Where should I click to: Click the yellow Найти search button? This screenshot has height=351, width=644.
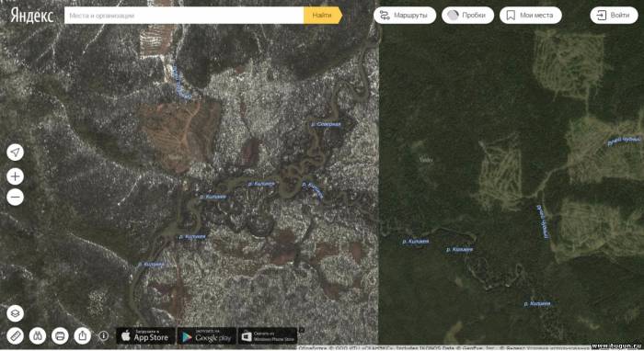point(323,16)
